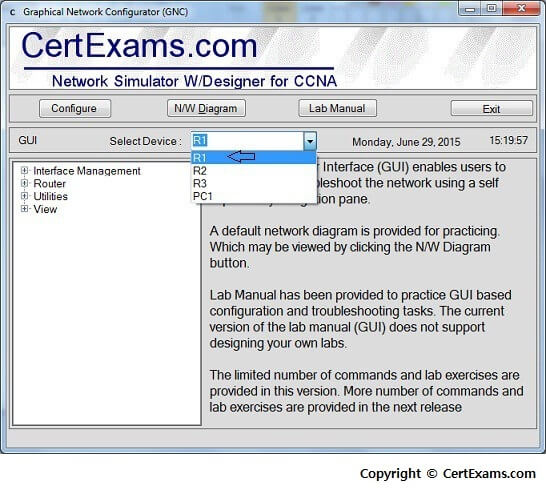Image resolution: width=546 pixels, height=492 pixels.
Task: Maximize the Graphical Network Configurator window
Action: point(492,8)
